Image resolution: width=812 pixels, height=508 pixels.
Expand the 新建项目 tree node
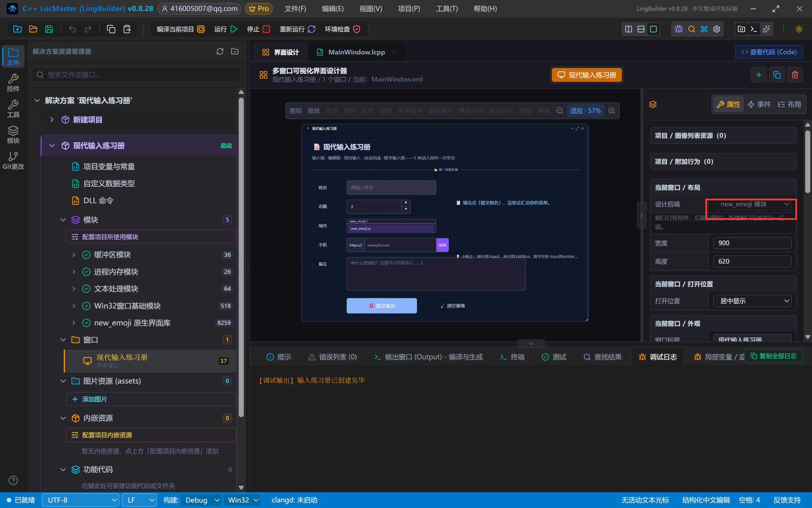point(52,120)
